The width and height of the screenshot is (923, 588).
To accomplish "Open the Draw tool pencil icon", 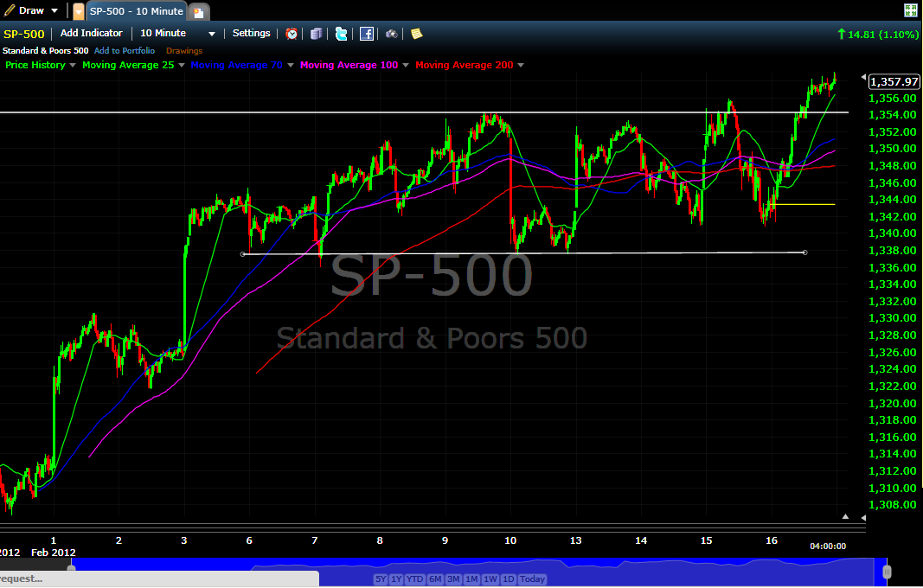I will [10, 10].
